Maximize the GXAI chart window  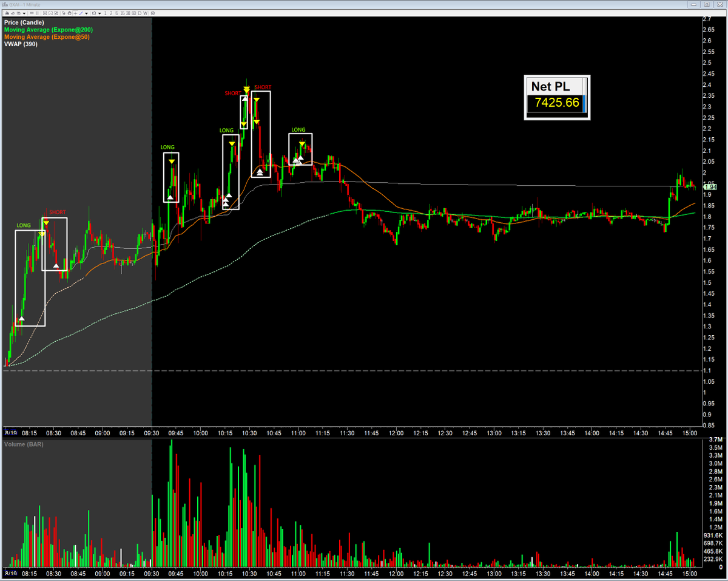tap(706, 4)
